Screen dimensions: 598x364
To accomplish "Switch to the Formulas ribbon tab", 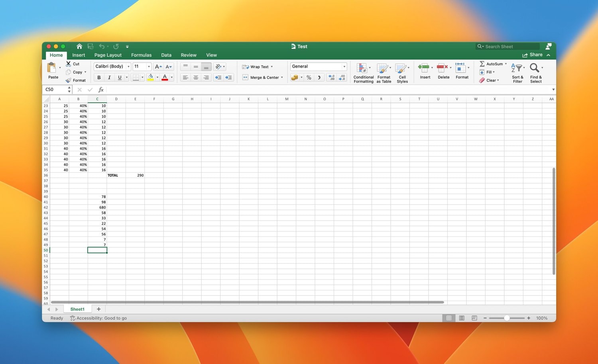I will [x=141, y=55].
